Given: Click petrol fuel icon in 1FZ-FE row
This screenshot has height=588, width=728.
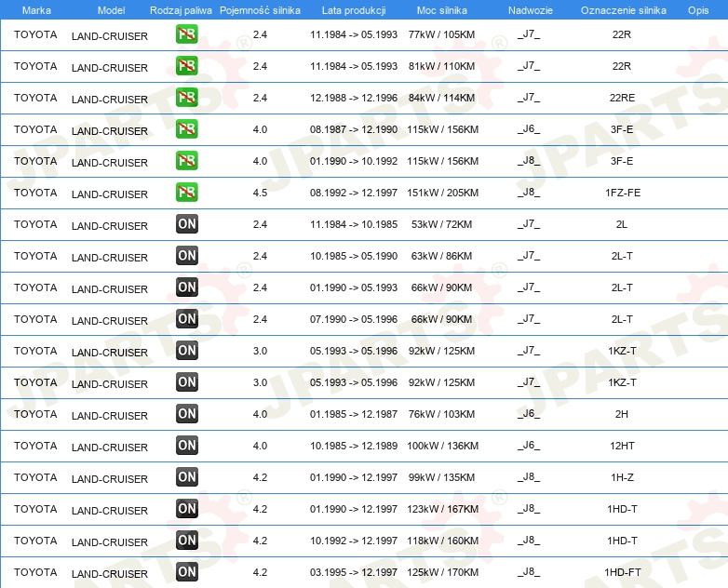Looking at the screenshot, I should tap(186, 193).
